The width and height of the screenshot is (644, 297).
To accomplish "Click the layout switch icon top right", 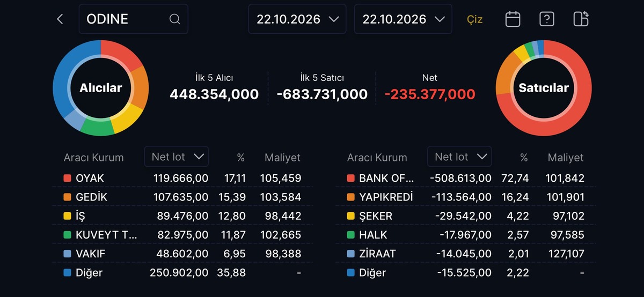I will click(x=581, y=19).
